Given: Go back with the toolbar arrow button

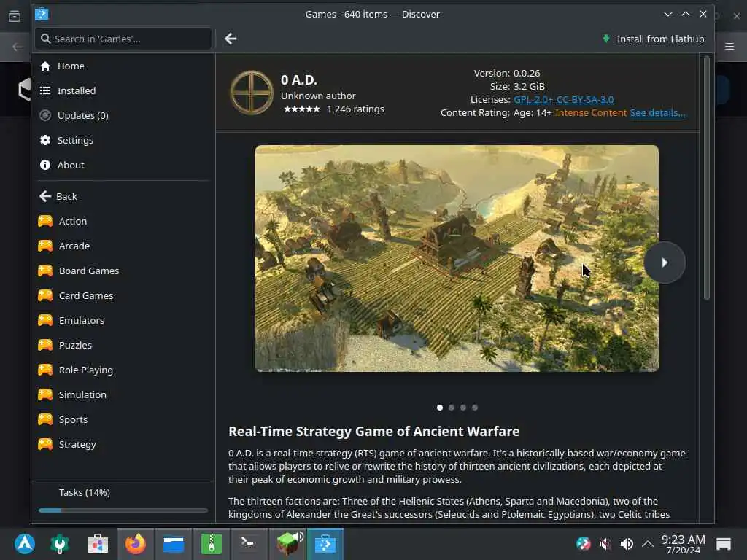Looking at the screenshot, I should pos(231,39).
